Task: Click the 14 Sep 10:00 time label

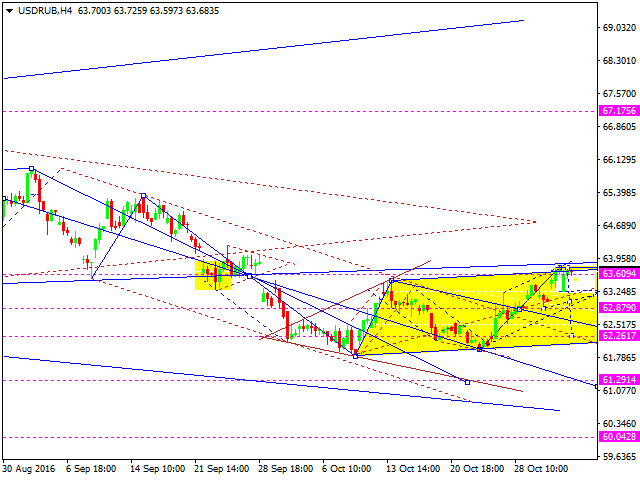Action: click(x=157, y=469)
